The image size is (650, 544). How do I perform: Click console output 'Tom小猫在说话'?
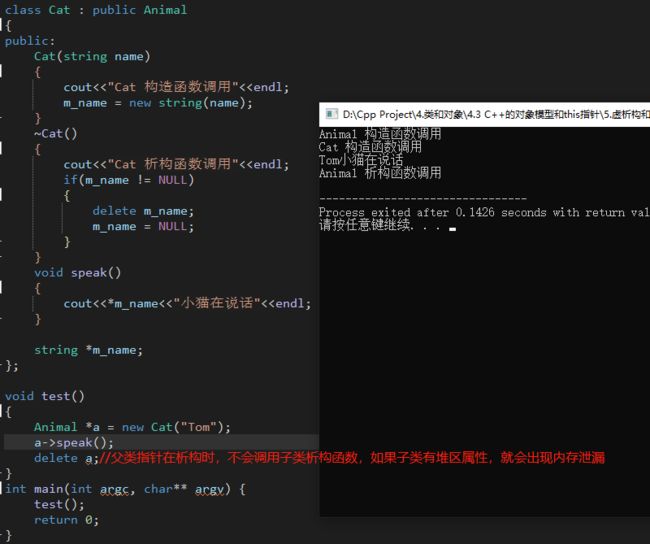click(x=361, y=160)
